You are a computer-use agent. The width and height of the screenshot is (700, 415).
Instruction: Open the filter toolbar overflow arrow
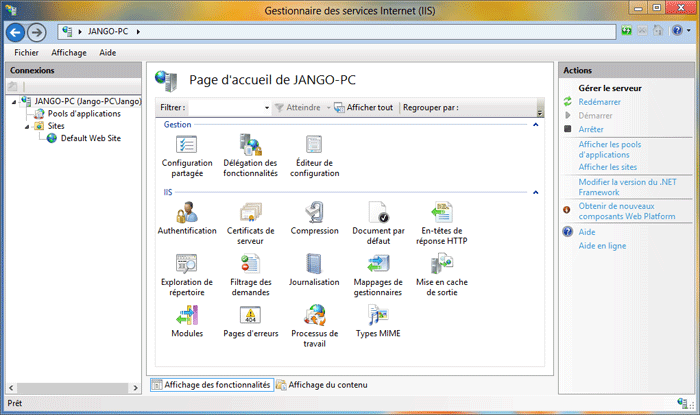pyautogui.click(x=540, y=112)
